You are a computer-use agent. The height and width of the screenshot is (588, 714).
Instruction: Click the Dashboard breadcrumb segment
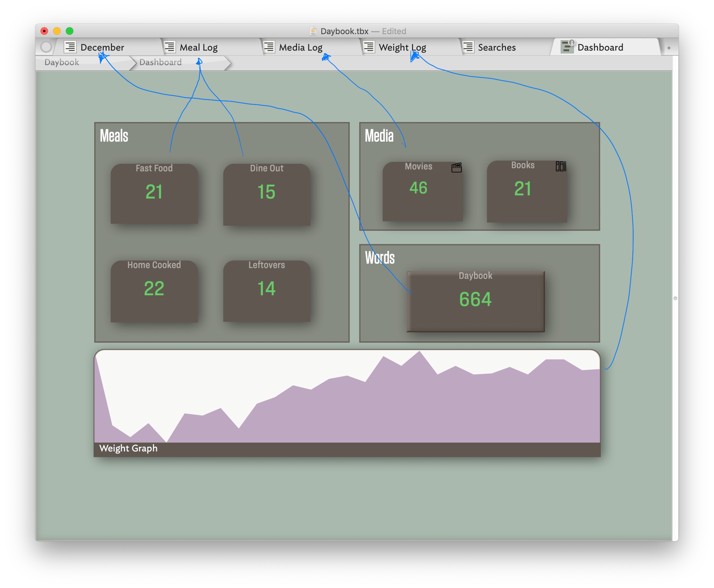click(160, 62)
